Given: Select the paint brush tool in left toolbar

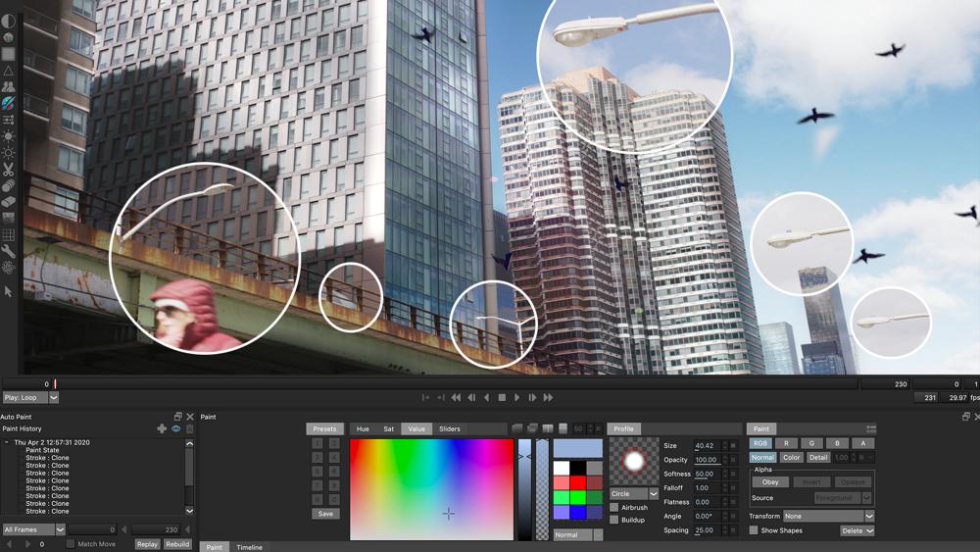Looking at the screenshot, I should coord(9,103).
